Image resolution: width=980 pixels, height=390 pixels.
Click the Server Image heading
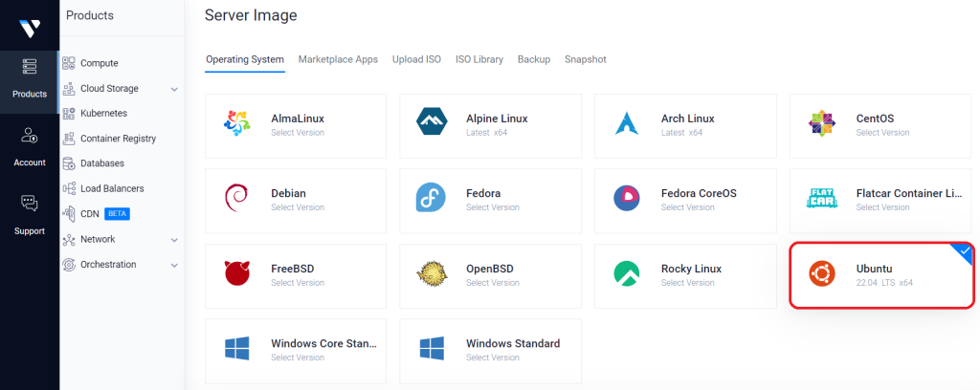(251, 15)
